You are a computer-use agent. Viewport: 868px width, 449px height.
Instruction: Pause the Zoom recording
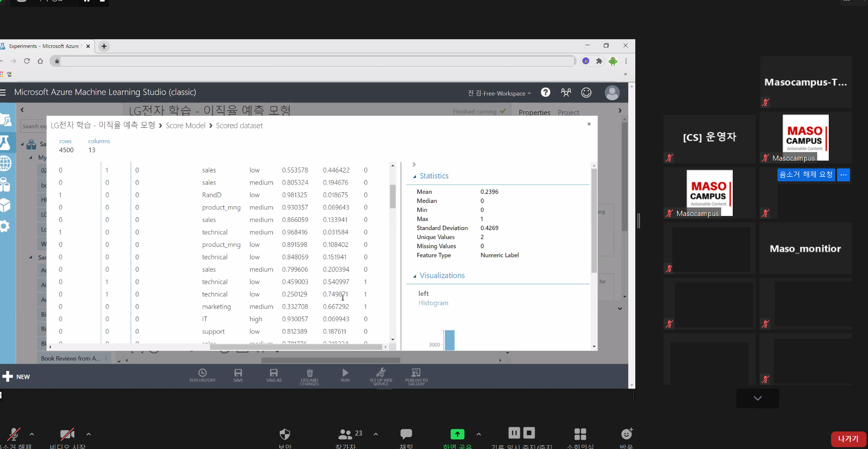[514, 433]
